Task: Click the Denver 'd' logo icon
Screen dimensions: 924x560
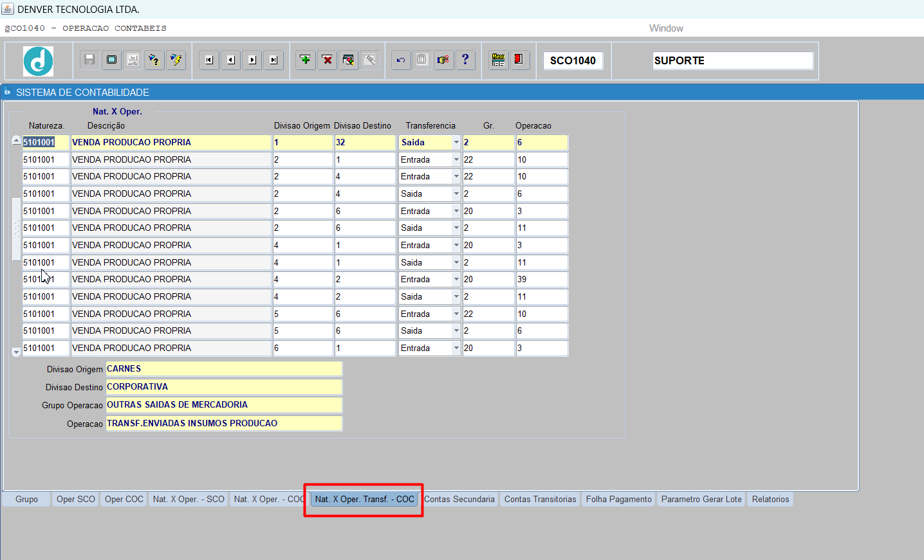Action: [39, 61]
